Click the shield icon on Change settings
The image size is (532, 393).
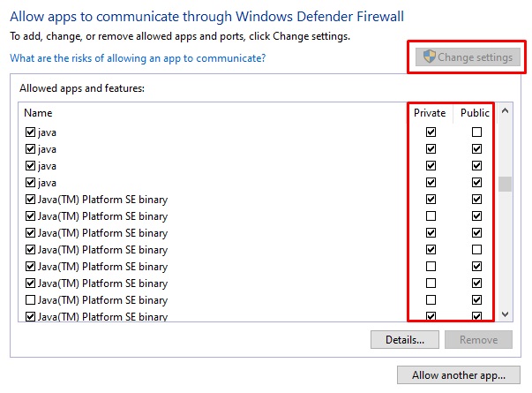point(430,57)
